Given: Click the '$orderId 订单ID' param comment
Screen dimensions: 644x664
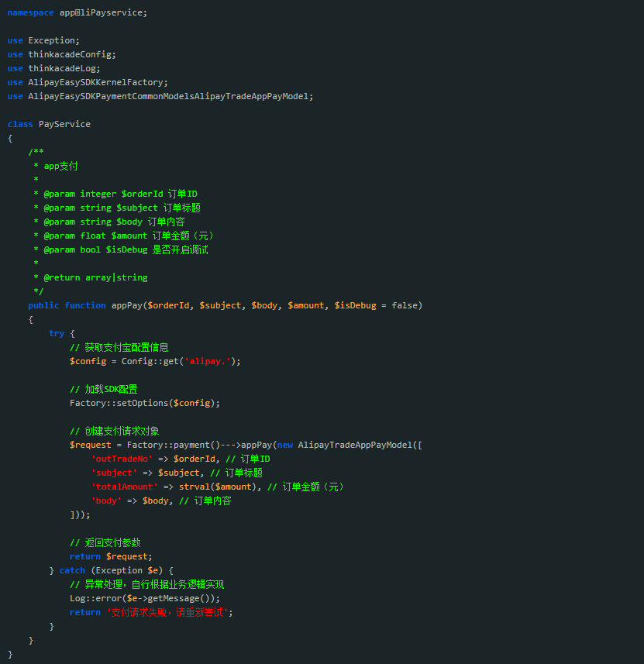Looking at the screenshot, I should point(160,194).
